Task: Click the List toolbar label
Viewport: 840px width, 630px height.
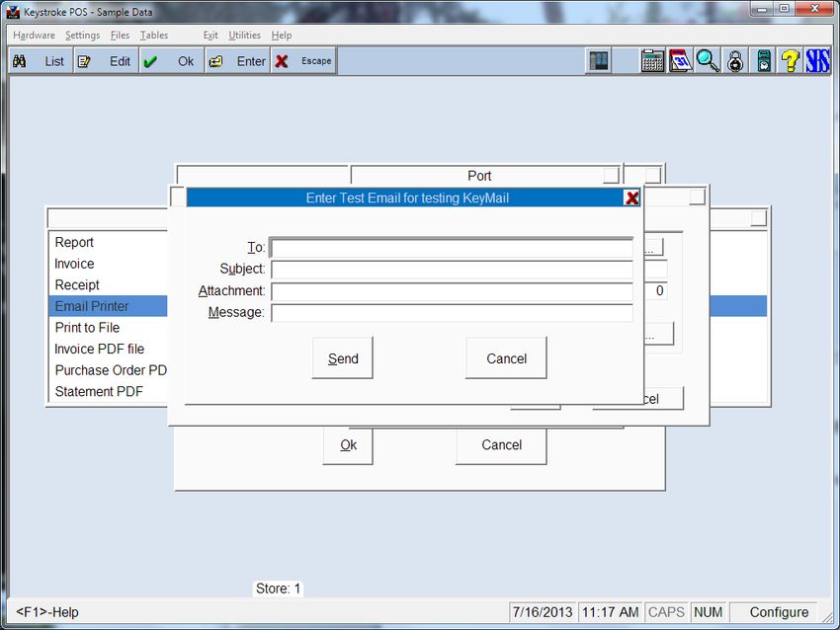Action: point(54,61)
